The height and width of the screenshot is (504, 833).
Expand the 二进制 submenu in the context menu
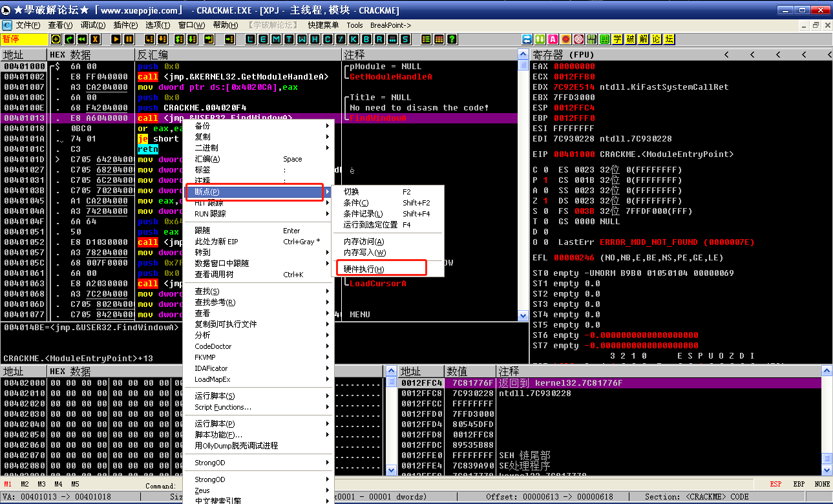click(x=258, y=147)
